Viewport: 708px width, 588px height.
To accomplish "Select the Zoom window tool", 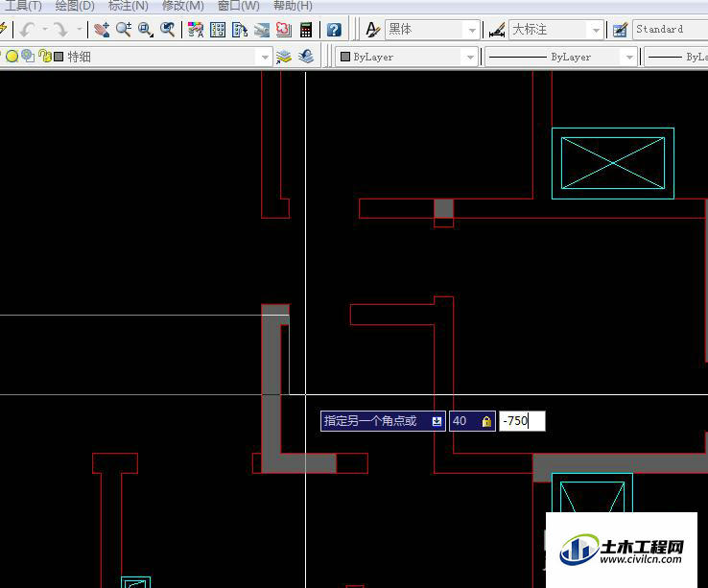I will point(146,30).
